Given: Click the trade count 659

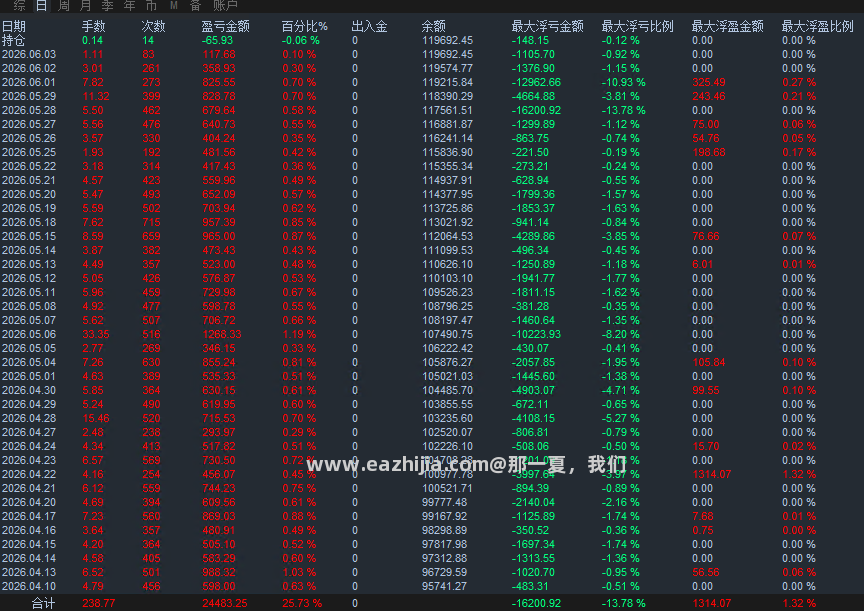Looking at the screenshot, I should 151,236.
